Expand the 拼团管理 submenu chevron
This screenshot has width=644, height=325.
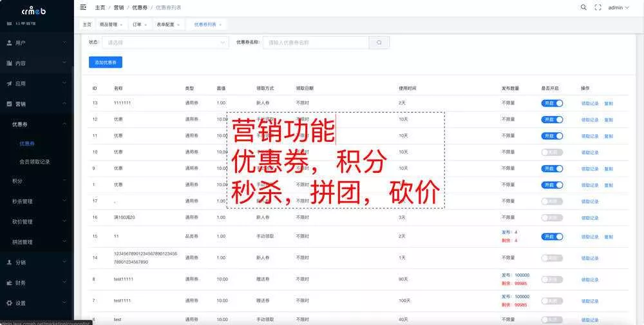click(64, 242)
